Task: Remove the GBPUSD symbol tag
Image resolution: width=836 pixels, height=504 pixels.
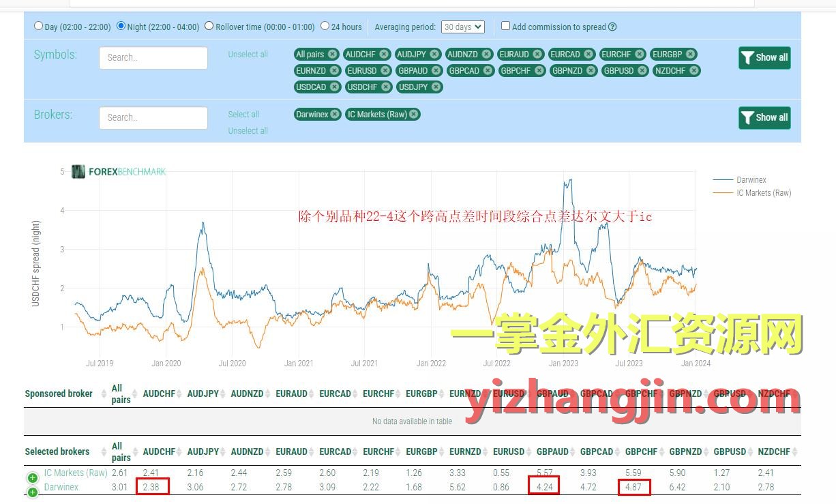Action: click(642, 71)
